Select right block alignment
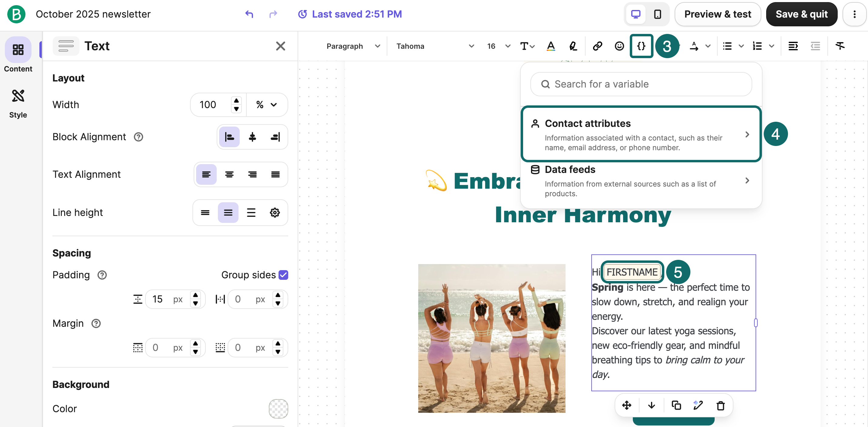The height and width of the screenshot is (427, 868). pyautogui.click(x=275, y=137)
